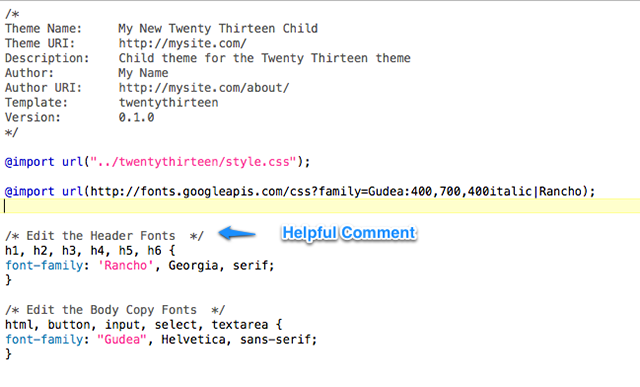Click the Author URI http://mysite.com/about/
This screenshot has height=387, width=640.
point(204,87)
